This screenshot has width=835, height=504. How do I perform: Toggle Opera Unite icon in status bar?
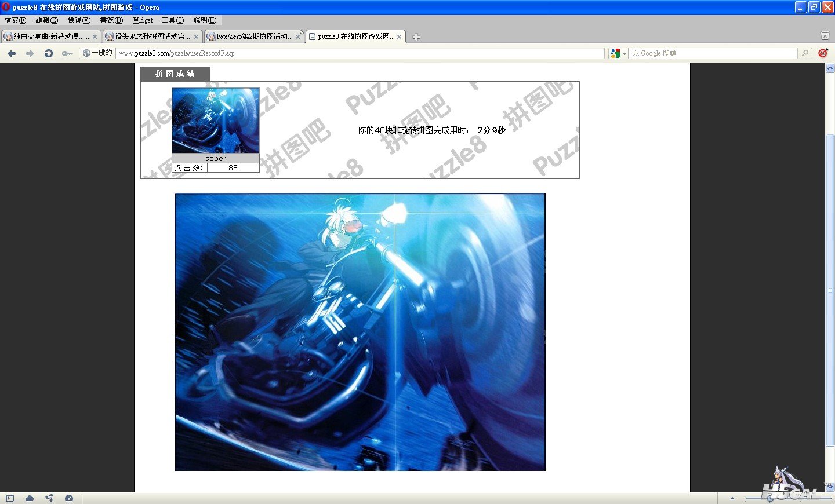(49, 498)
